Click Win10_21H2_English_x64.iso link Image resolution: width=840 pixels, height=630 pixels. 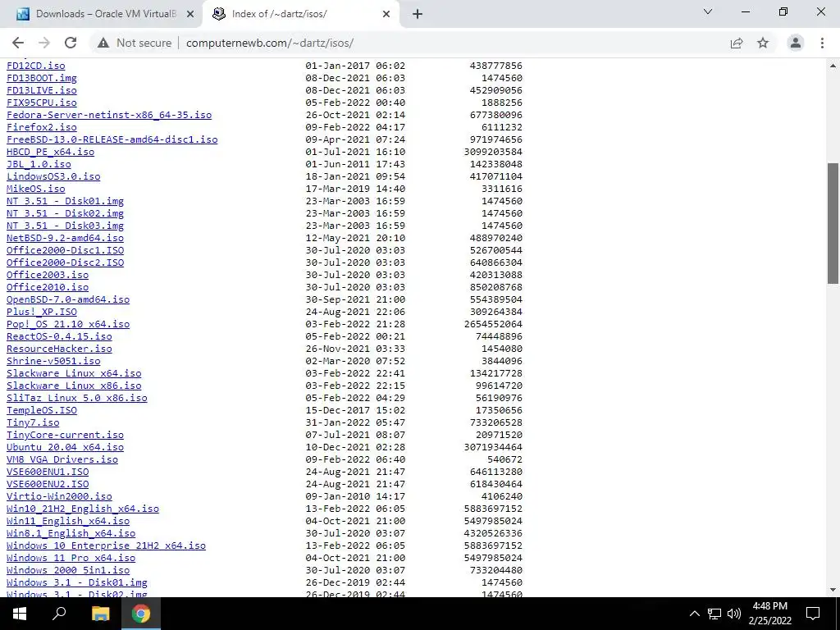(83, 509)
